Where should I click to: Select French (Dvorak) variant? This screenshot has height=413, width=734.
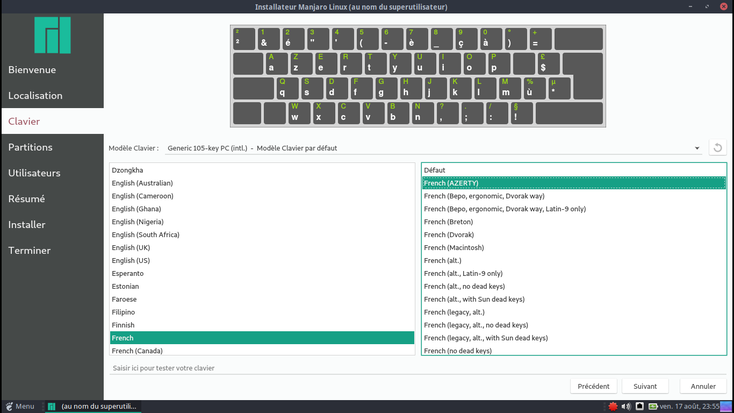(x=574, y=235)
